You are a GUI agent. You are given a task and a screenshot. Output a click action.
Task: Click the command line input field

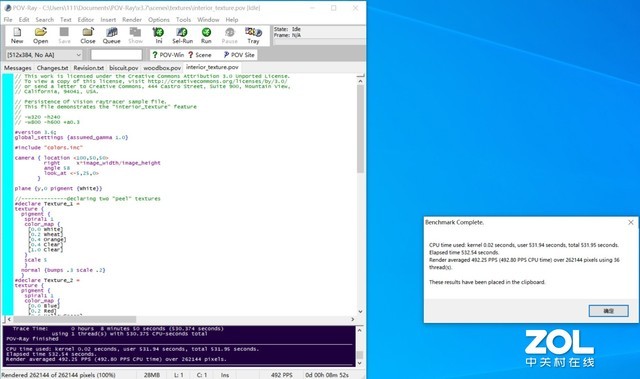pyautogui.click(x=116, y=55)
